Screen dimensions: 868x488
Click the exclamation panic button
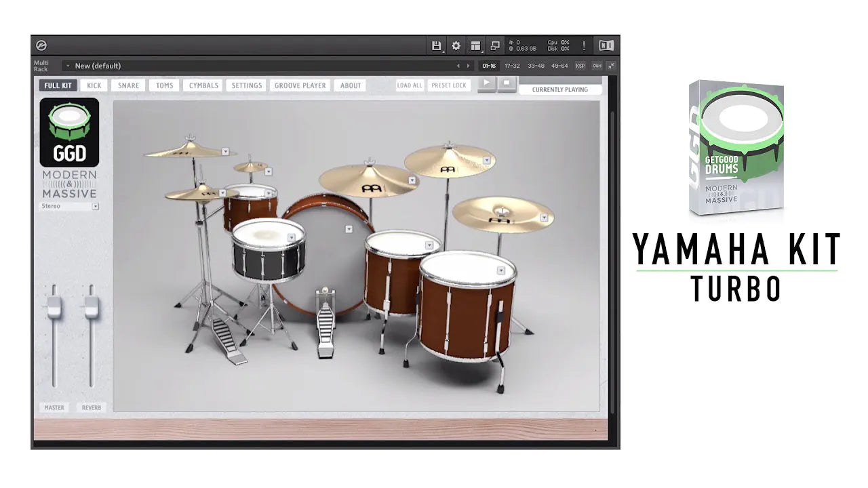coord(584,45)
